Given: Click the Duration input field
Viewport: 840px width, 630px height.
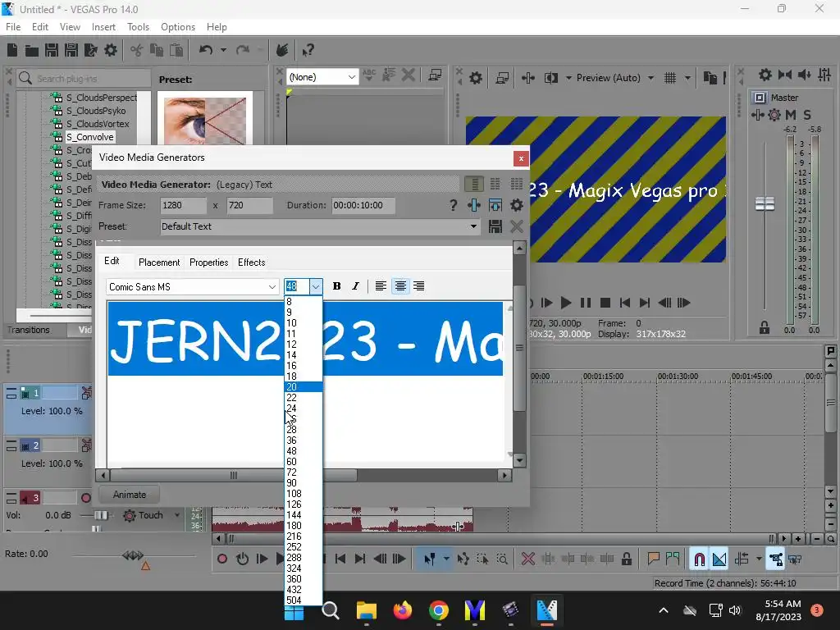Looking at the screenshot, I should click(363, 205).
